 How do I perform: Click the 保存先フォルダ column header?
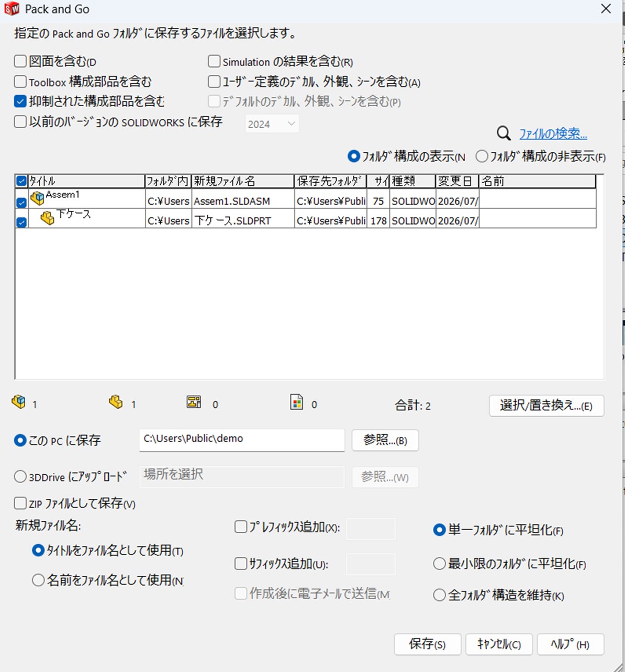[x=330, y=181]
